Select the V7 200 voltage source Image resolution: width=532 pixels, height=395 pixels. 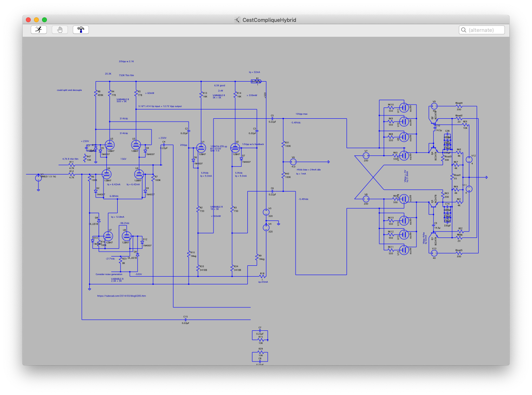(x=366, y=155)
